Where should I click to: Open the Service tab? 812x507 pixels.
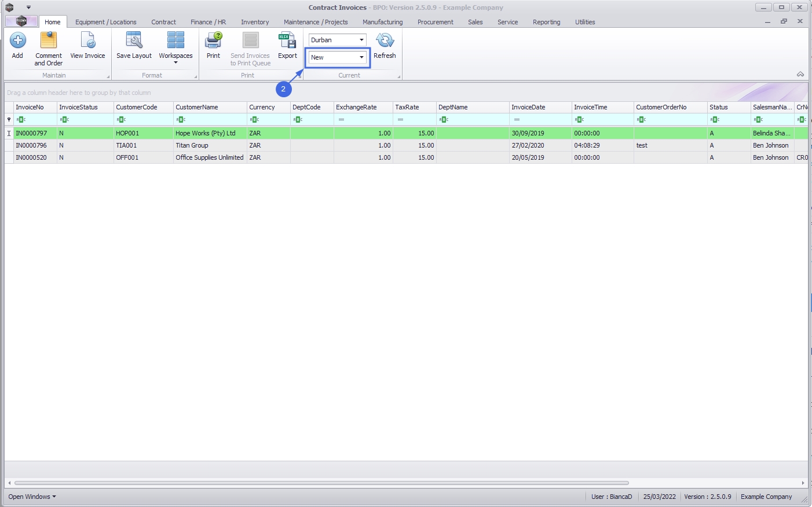click(x=508, y=22)
